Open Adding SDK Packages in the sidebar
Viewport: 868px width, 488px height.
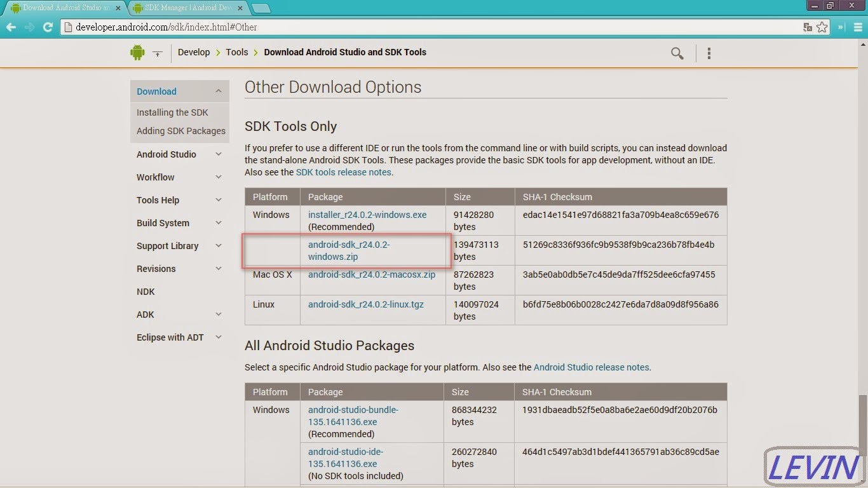pyautogui.click(x=181, y=131)
